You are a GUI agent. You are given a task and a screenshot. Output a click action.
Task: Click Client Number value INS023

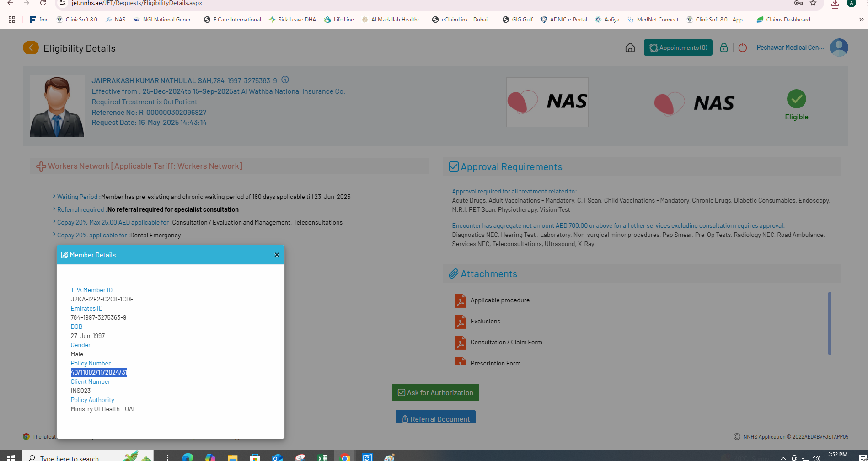click(x=80, y=391)
